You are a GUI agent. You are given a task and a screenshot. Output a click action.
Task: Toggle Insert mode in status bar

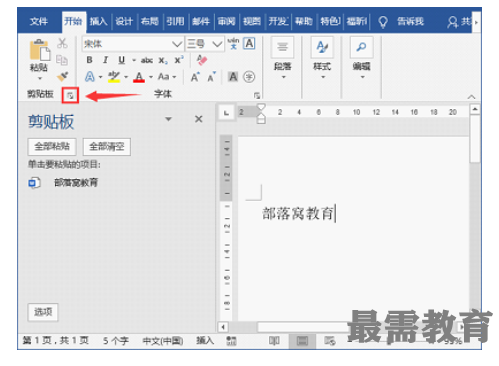(x=205, y=341)
